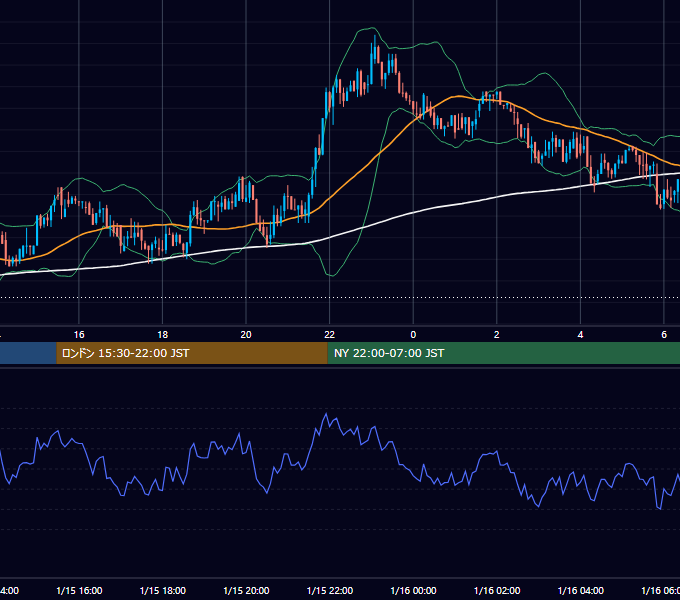Screen dimensions: 680x600
Task: Click the 6 hour label on price chart axis
Action: [664, 335]
